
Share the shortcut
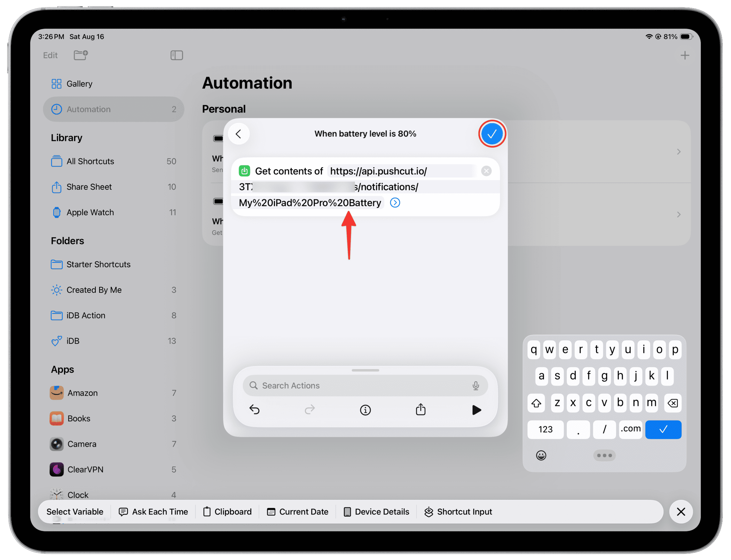(x=420, y=409)
